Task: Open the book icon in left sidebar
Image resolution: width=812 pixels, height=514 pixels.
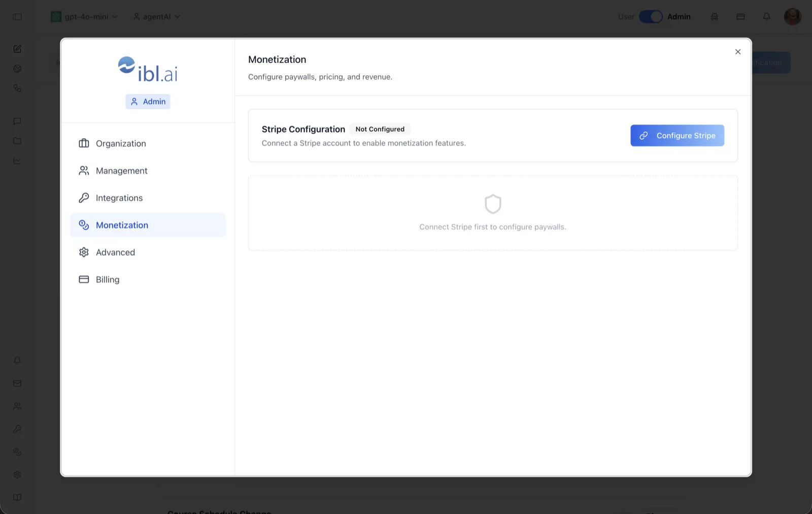Action: (17, 498)
